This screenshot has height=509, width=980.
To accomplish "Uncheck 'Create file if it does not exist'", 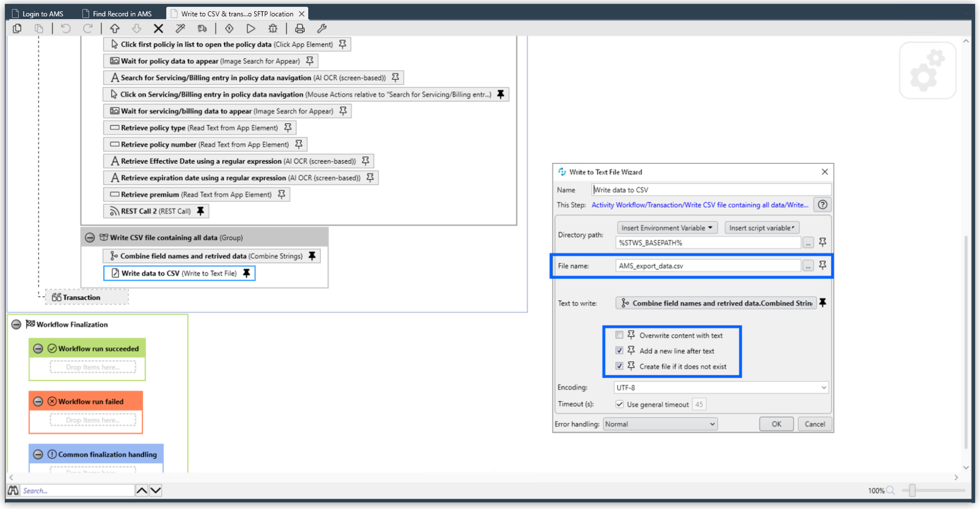I will 619,366.
